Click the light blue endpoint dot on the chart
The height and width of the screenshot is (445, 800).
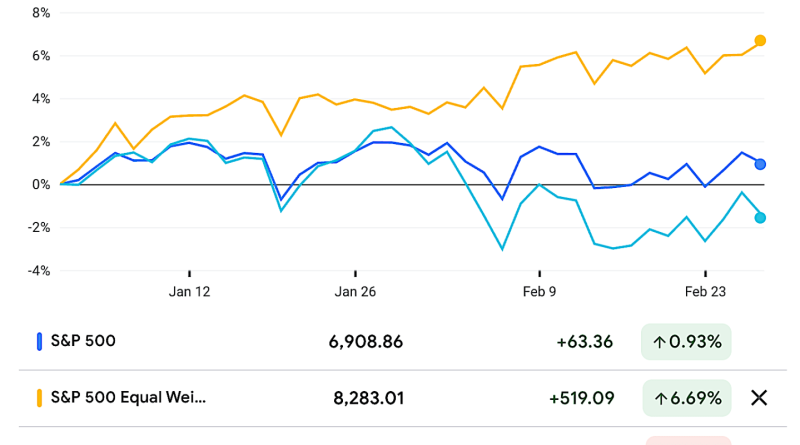pyautogui.click(x=760, y=218)
